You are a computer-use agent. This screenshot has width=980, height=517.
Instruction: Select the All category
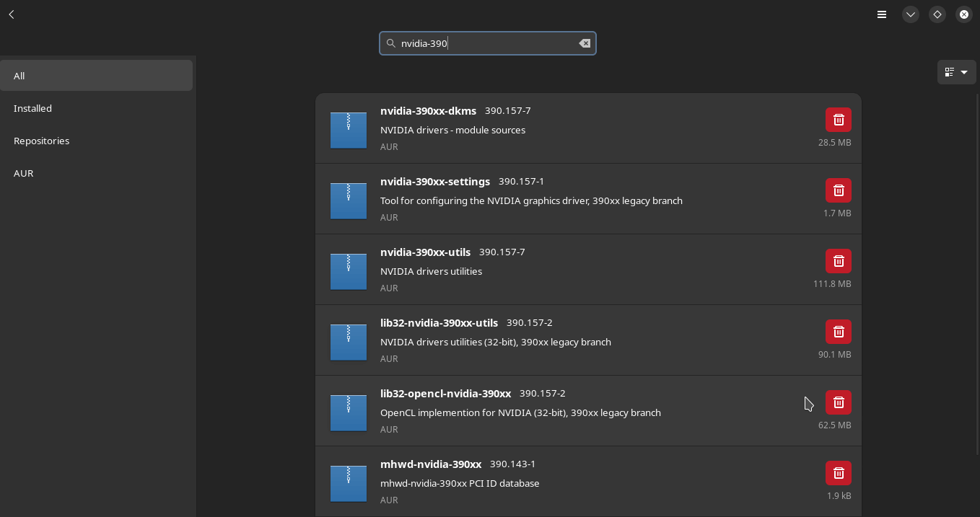pyautogui.click(x=96, y=76)
